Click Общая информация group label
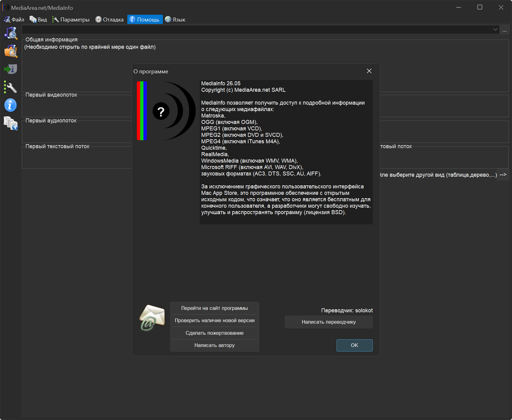The width and height of the screenshot is (512, 420). (x=51, y=40)
